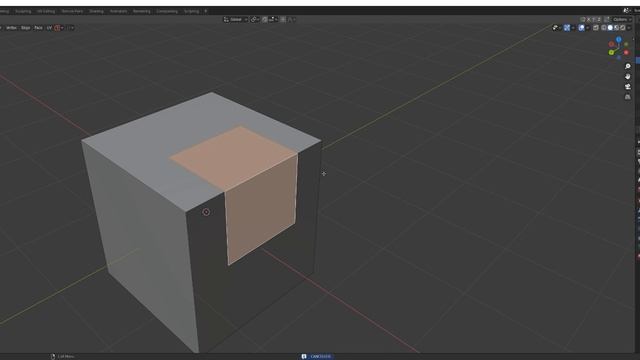Switch to Wireframe viewport shading
The height and width of the screenshot is (360, 640).
(x=604, y=28)
